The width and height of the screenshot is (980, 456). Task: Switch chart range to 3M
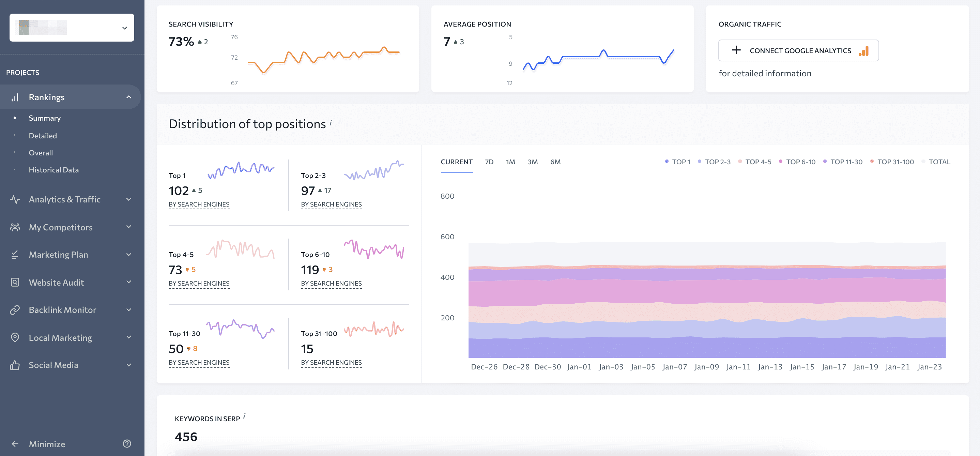pos(532,162)
